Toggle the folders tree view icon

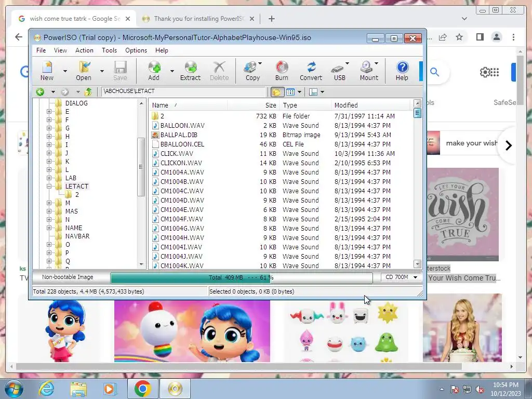pyautogui.click(x=277, y=92)
